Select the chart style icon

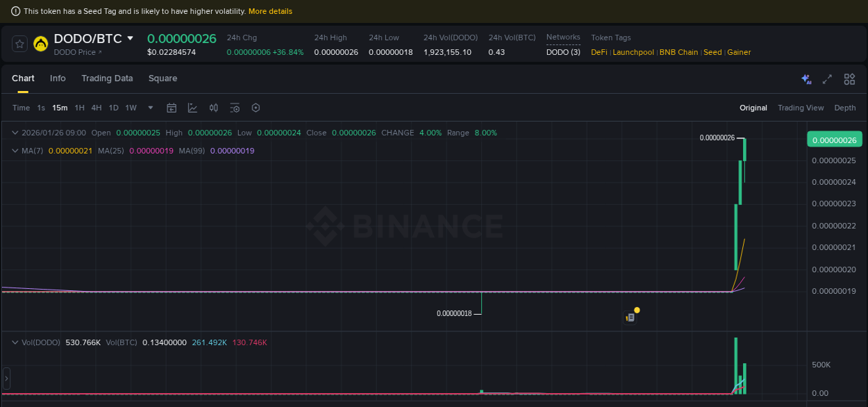coord(192,108)
